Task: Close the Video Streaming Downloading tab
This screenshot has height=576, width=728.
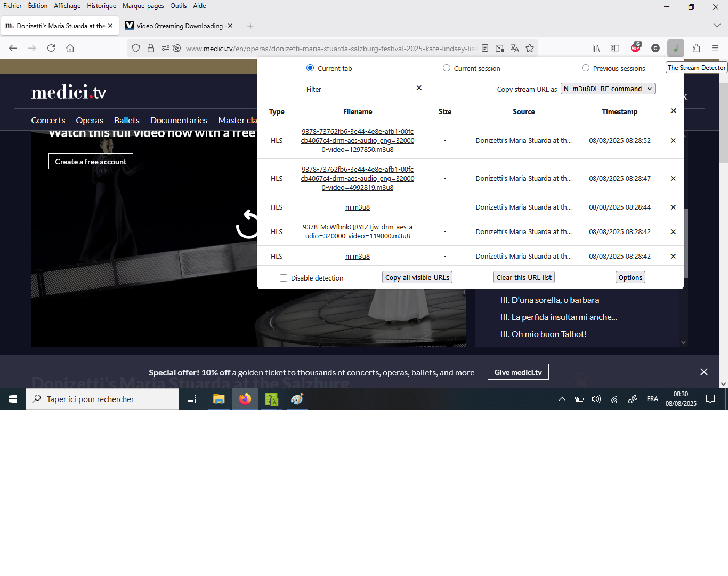Action: 230,26
